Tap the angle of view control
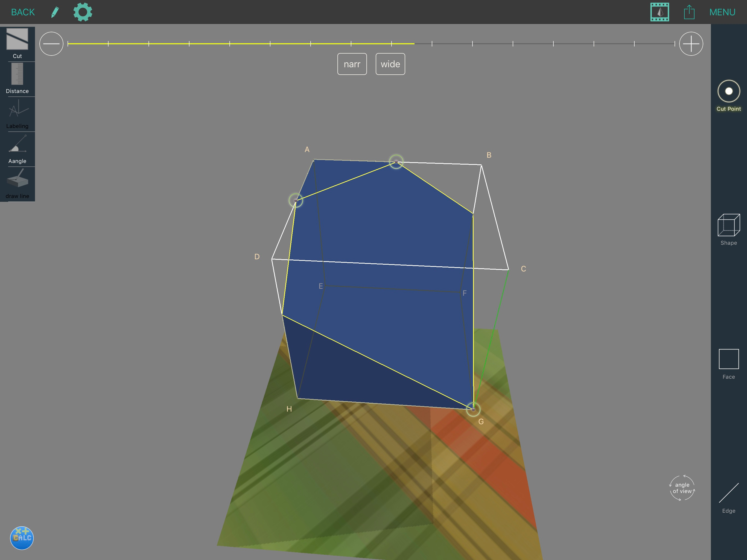The image size is (747, 560). tap(682, 488)
